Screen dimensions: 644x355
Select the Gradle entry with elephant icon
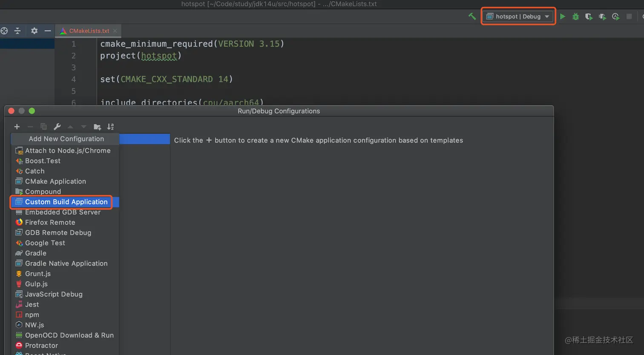tap(65, 253)
